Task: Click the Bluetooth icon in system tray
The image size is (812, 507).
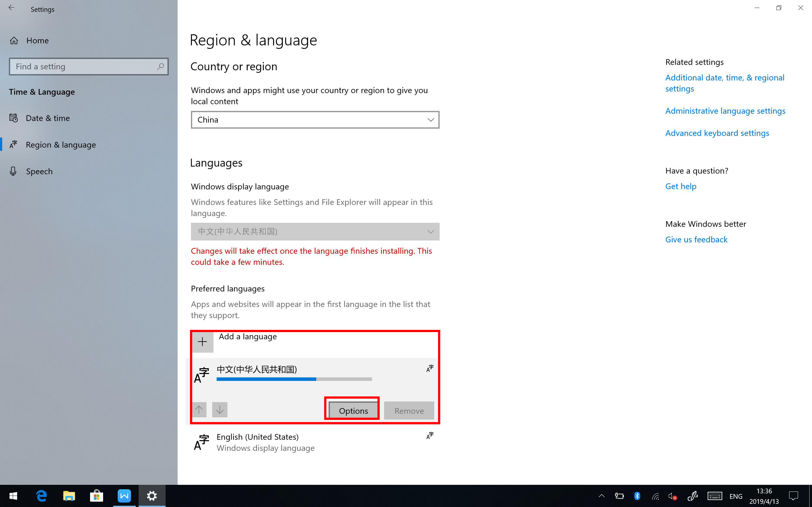Action: pos(637,496)
